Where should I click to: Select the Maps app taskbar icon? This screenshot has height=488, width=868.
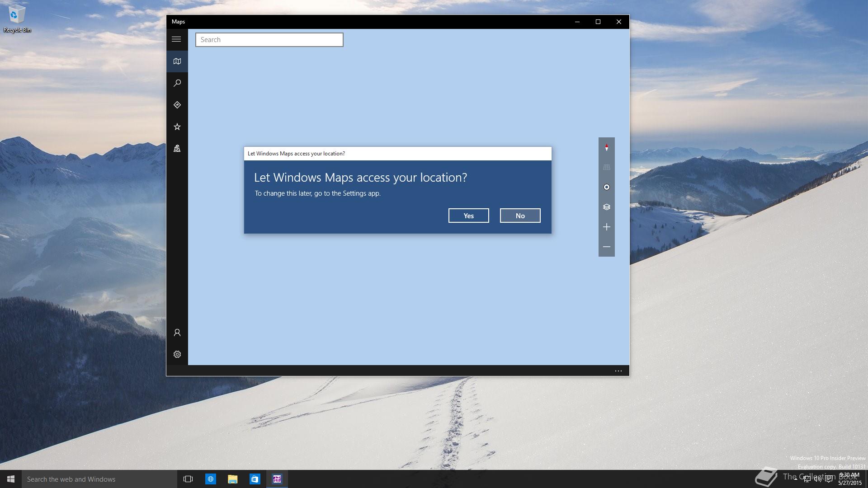tap(277, 479)
